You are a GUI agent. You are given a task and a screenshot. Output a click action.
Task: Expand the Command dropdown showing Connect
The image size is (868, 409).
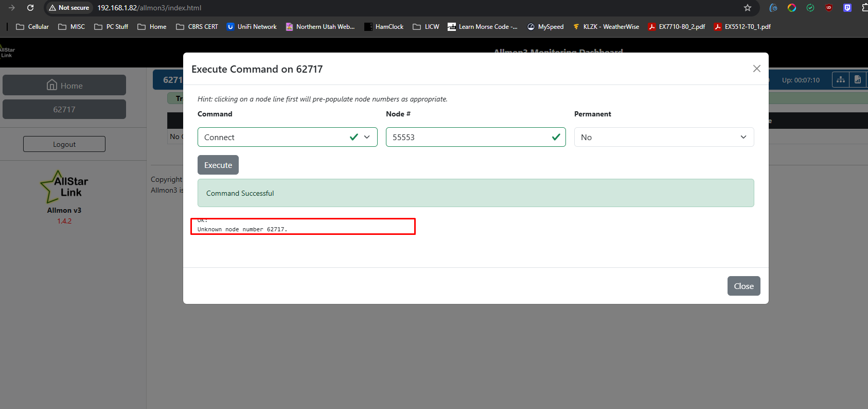[288, 137]
